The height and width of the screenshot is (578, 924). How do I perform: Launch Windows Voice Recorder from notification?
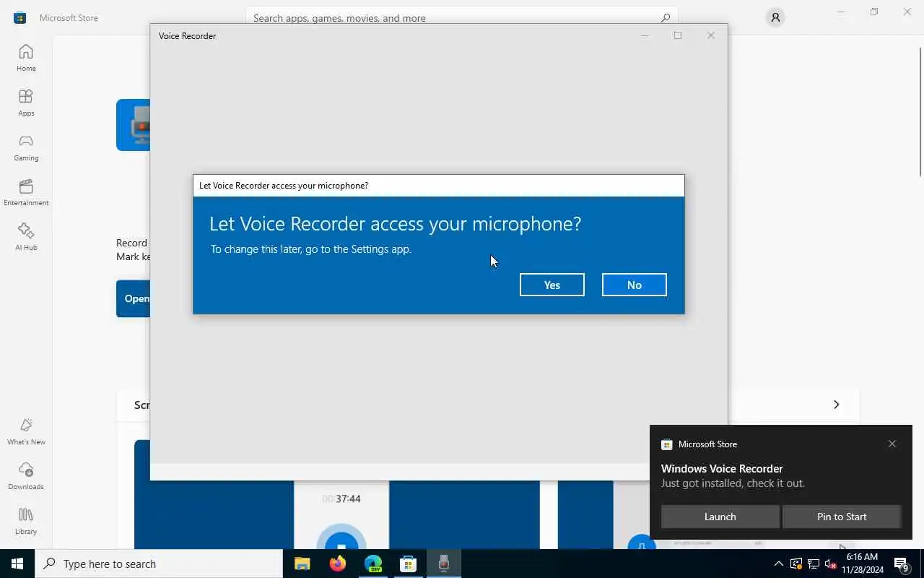720,517
